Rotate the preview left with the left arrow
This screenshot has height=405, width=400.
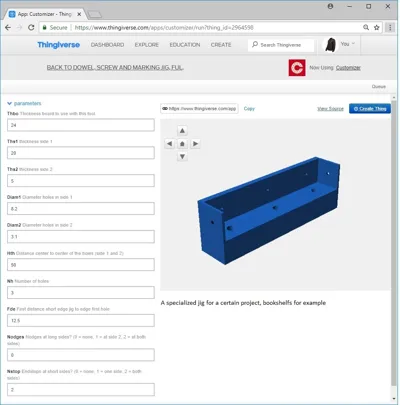click(x=169, y=144)
